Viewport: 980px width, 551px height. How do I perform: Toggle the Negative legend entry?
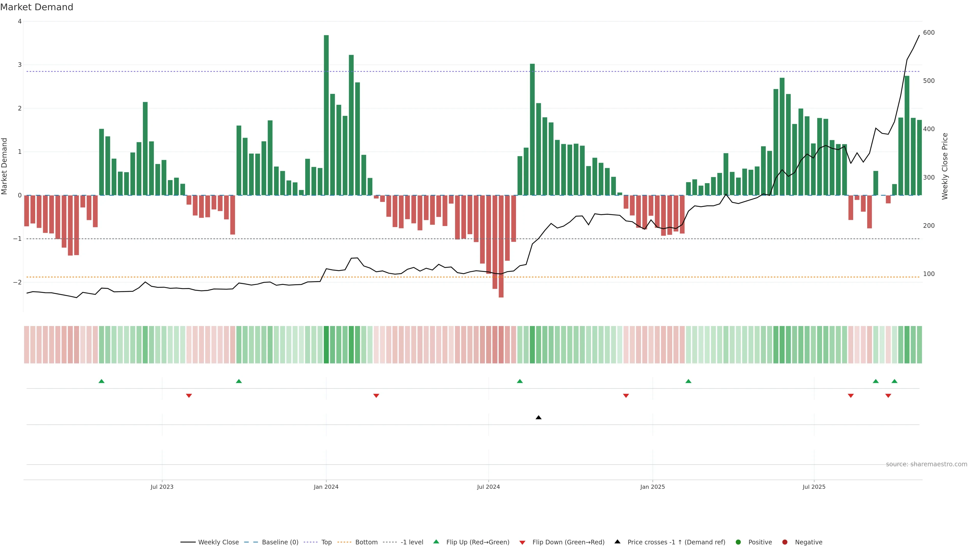(x=808, y=542)
